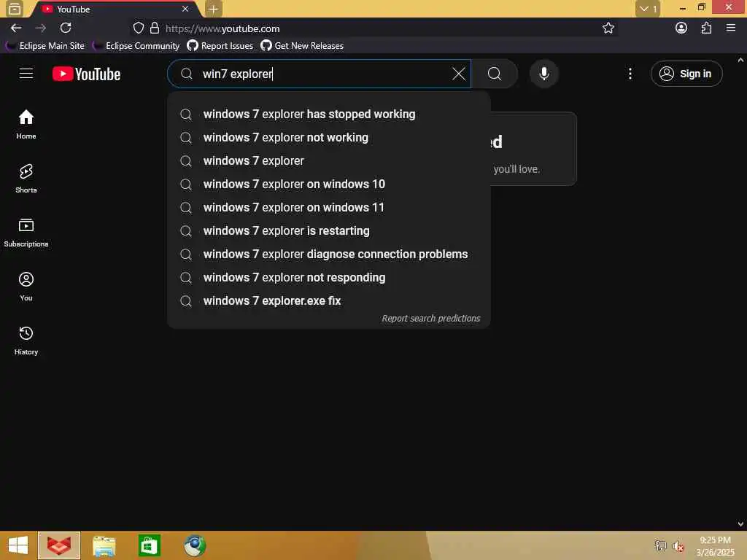The image size is (747, 560).
Task: Click the site padlock icon
Action: (155, 28)
